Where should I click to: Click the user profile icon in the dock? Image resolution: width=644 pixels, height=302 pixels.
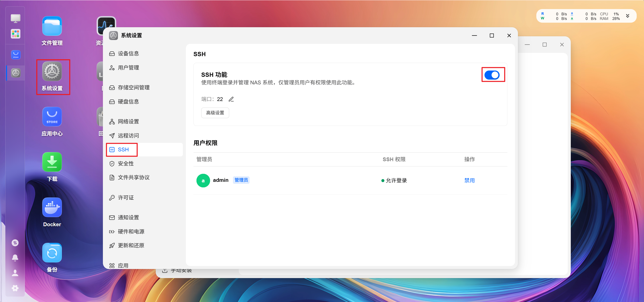point(15,273)
